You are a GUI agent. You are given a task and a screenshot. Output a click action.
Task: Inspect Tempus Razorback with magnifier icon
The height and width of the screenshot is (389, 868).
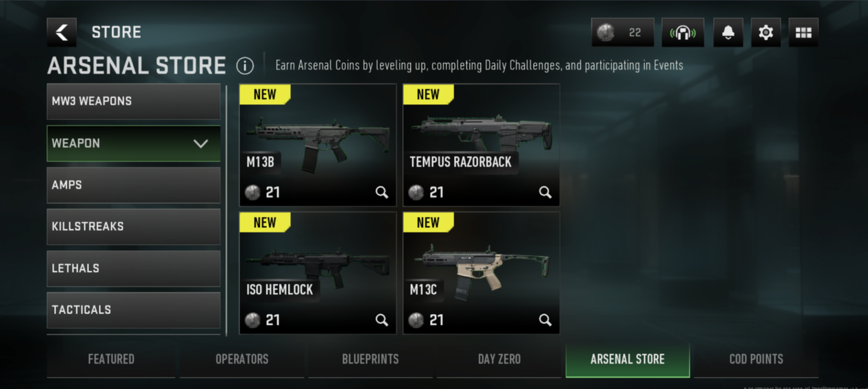click(x=545, y=192)
